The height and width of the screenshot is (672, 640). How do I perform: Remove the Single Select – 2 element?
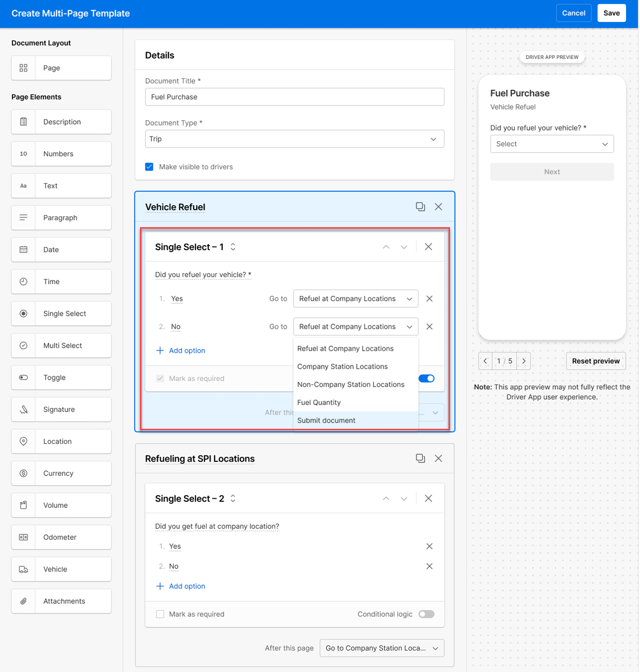(428, 498)
